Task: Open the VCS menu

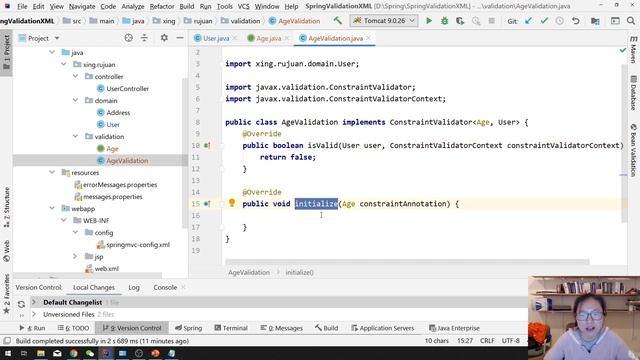Action: coord(244,7)
